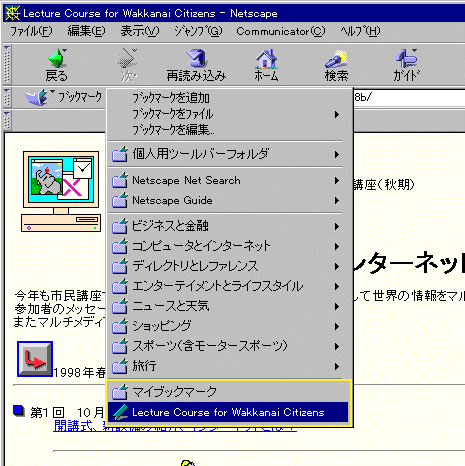Viewport: 465px width, 466px height.
Task: Click folder icon beside Netscape Net Search
Action: pyautogui.click(x=120, y=180)
